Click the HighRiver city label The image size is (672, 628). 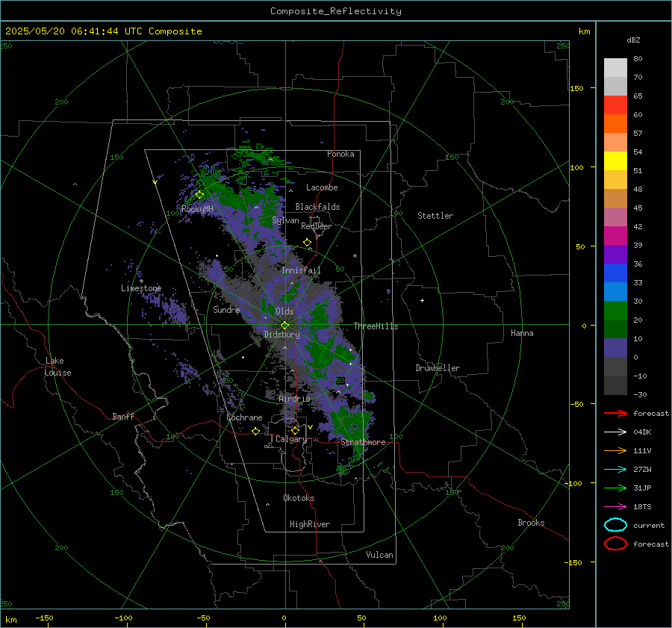coord(310,524)
